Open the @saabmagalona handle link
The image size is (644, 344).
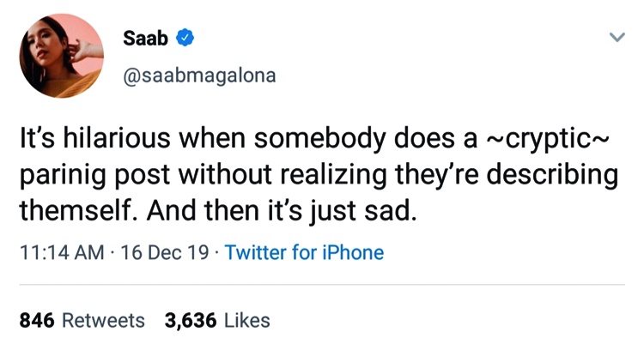click(201, 75)
